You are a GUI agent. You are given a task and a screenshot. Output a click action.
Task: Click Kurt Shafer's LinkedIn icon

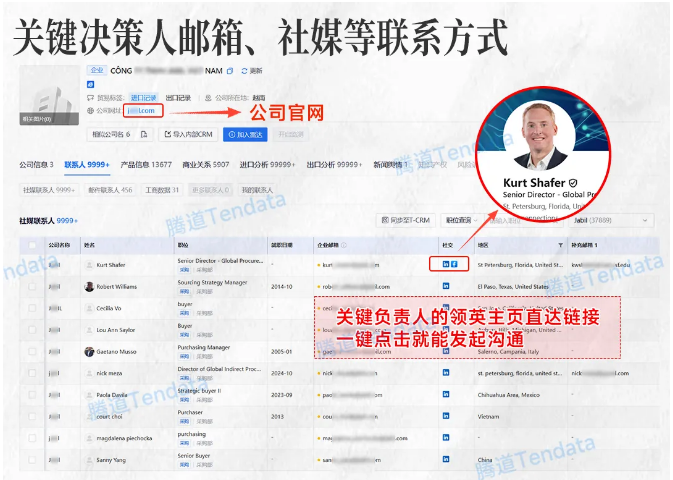(445, 264)
